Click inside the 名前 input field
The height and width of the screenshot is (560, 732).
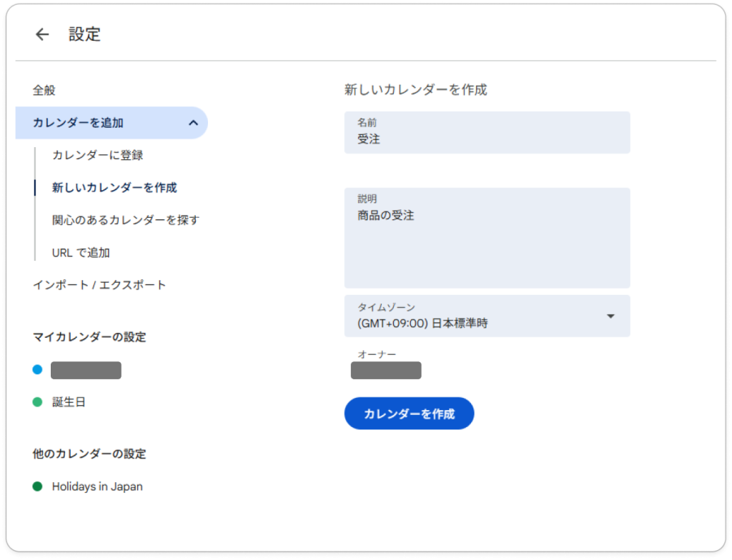[x=487, y=139]
